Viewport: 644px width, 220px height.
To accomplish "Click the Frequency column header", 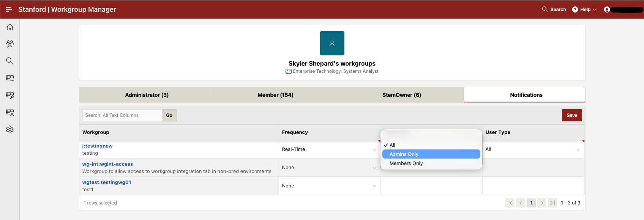I will click(295, 132).
